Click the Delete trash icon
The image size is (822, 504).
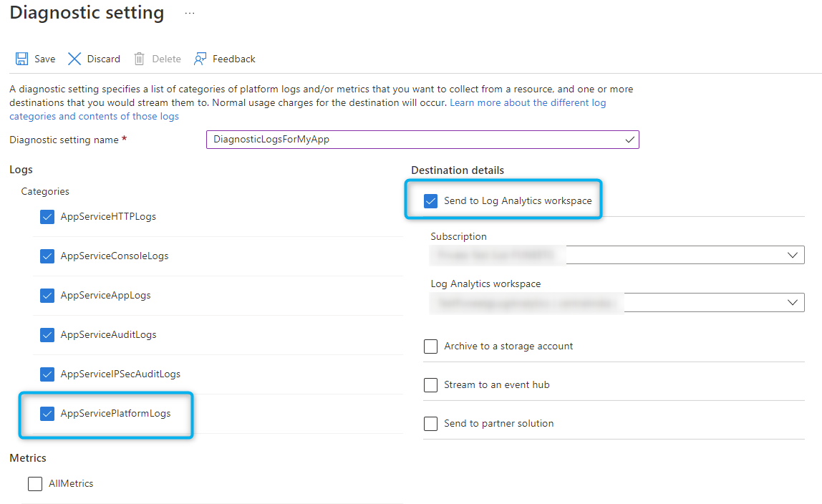(139, 59)
